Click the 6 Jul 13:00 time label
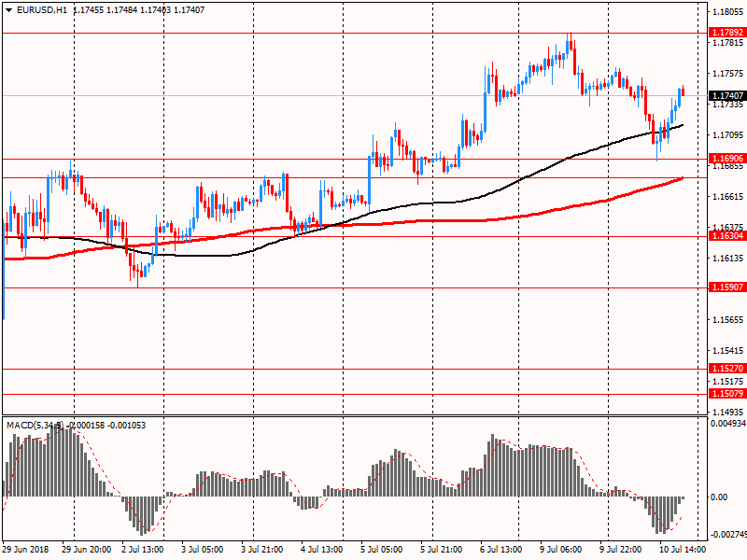 (x=500, y=551)
